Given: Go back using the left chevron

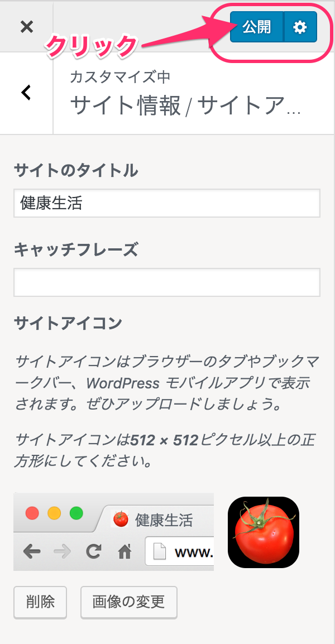Looking at the screenshot, I should coord(26,93).
